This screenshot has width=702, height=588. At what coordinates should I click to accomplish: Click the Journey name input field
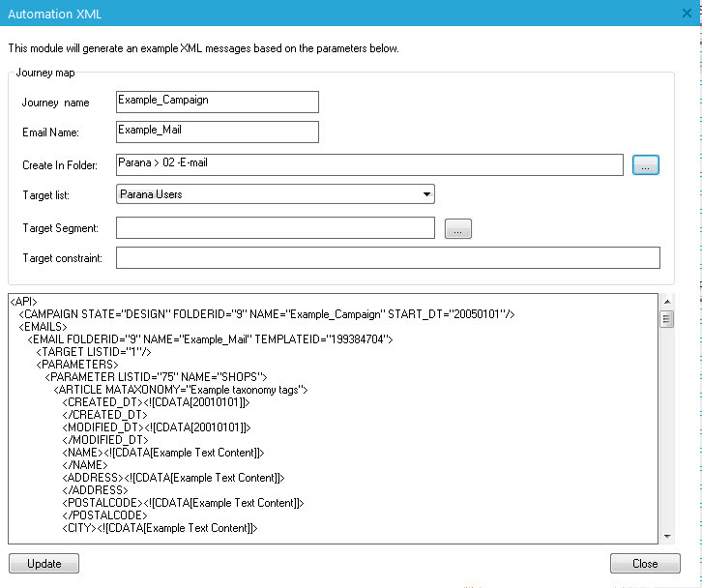point(217,102)
